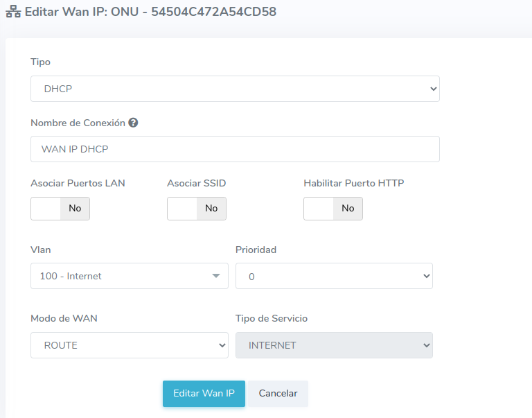Click the Asociar SSID label text
532x418 pixels.
pyautogui.click(x=196, y=184)
